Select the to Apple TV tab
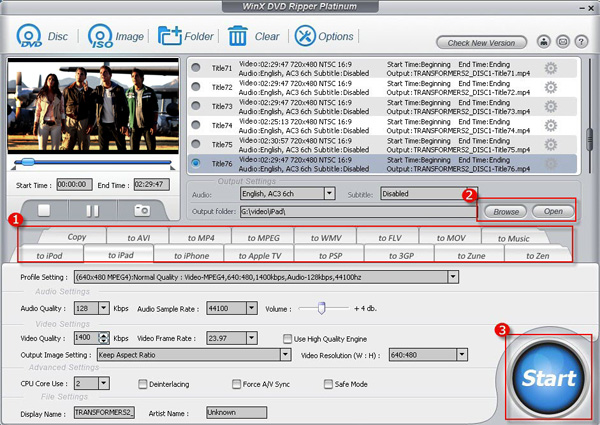The height and width of the screenshot is (425, 600). tap(260, 256)
